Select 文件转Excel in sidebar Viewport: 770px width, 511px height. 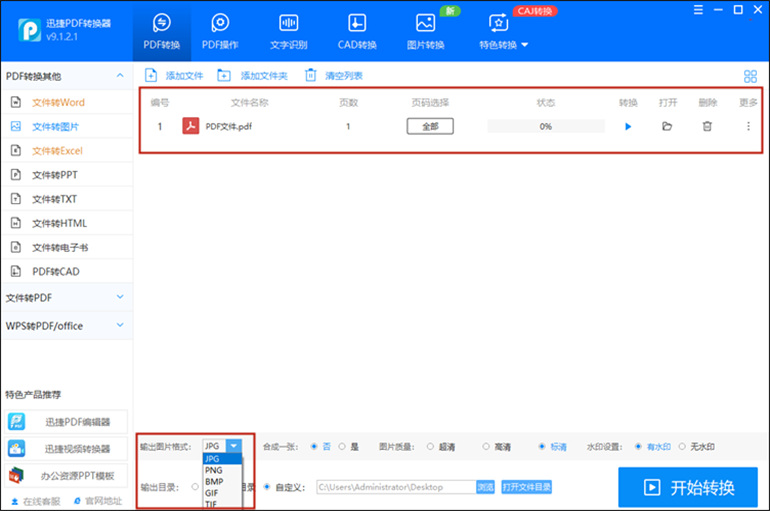(67, 151)
